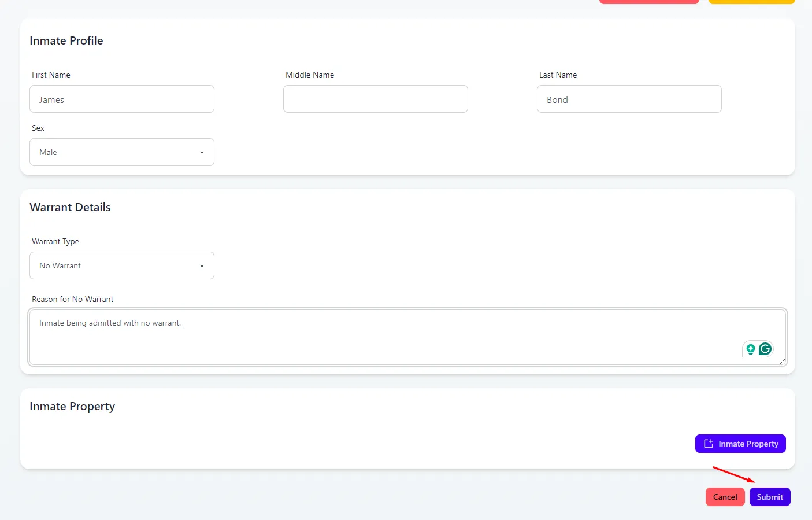Click the 'Reason for No Warrant' label
Viewport: 812px width, 520px height.
coord(73,299)
